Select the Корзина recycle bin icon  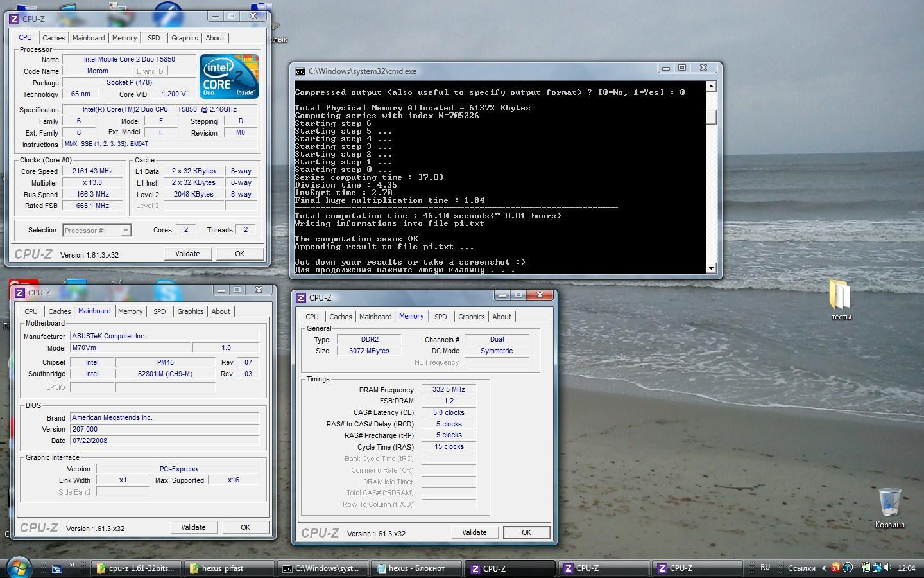tap(889, 507)
